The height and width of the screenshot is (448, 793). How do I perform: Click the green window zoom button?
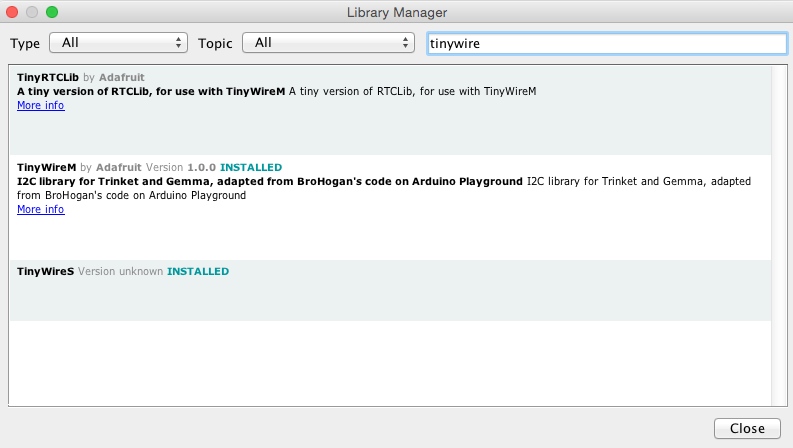[52, 12]
